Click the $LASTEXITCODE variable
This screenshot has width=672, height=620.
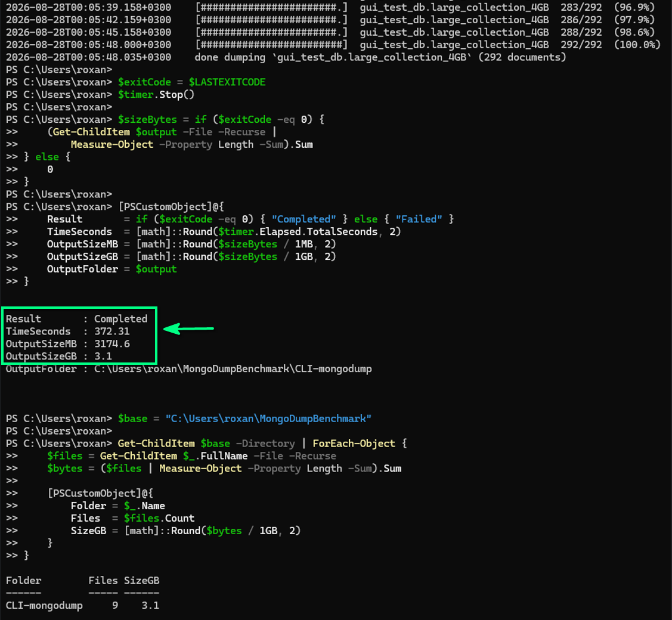click(227, 82)
